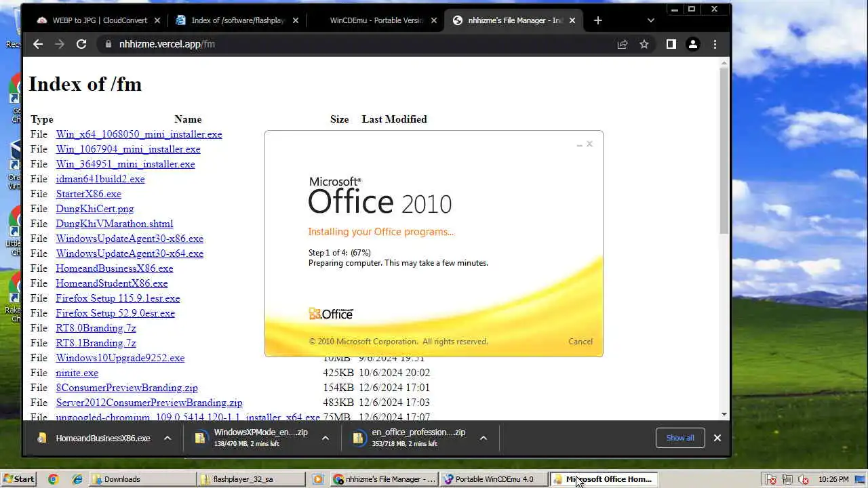Go back to the previous page in Chrome
This screenshot has height=488, width=868.
click(x=38, y=44)
